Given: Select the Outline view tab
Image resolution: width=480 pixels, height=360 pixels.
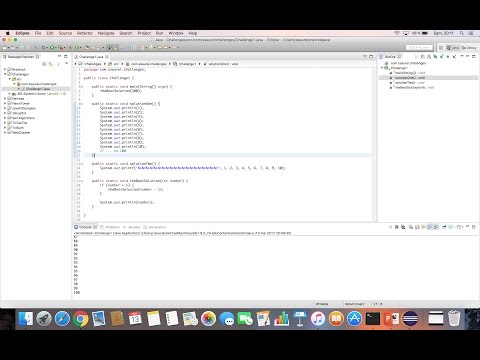Looking at the screenshot, I should (389, 57).
